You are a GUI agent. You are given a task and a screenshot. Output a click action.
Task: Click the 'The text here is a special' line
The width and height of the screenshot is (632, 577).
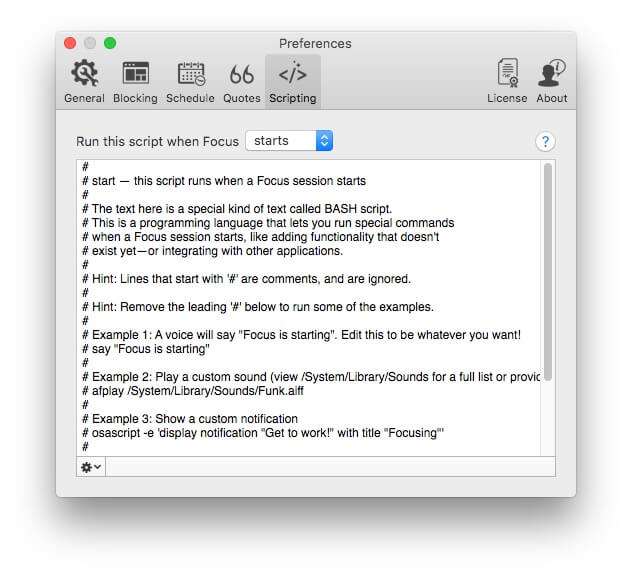coord(237,209)
